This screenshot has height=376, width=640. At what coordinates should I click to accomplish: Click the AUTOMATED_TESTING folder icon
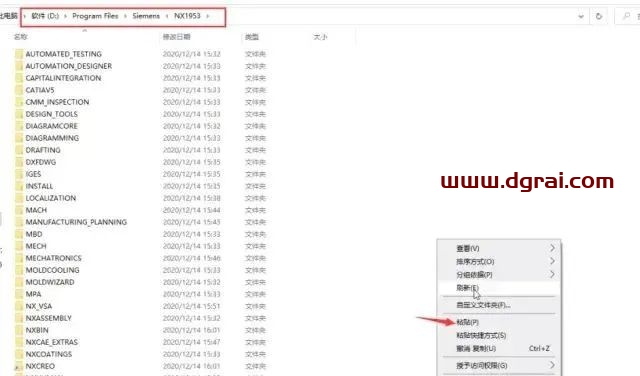19,54
